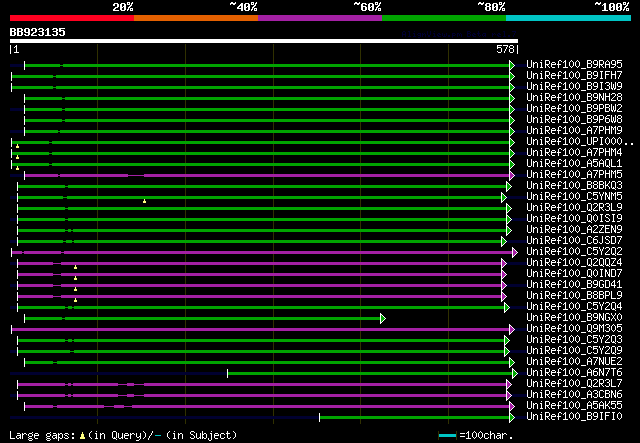Click the arrowhead ending the Q9M305 alignment

click(x=512, y=329)
